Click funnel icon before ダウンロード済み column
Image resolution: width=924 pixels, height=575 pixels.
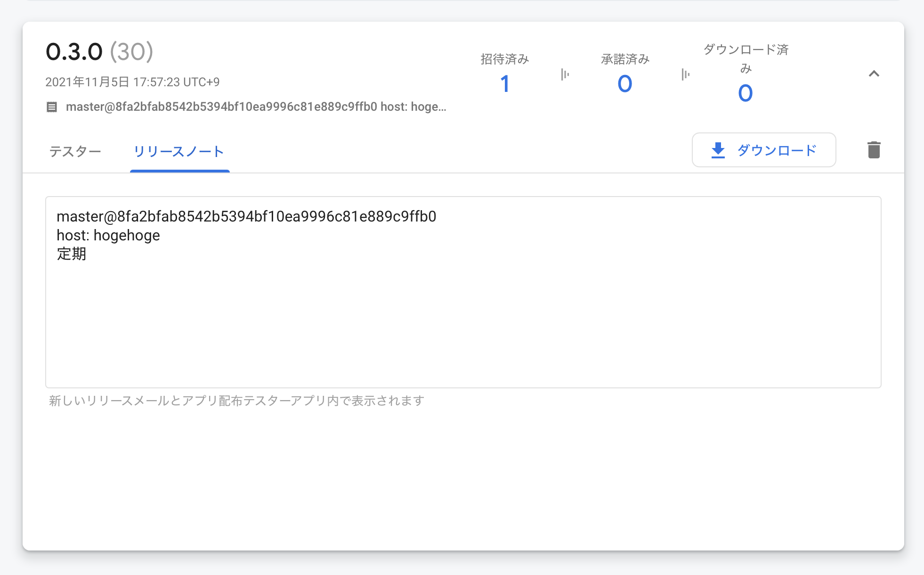(685, 74)
